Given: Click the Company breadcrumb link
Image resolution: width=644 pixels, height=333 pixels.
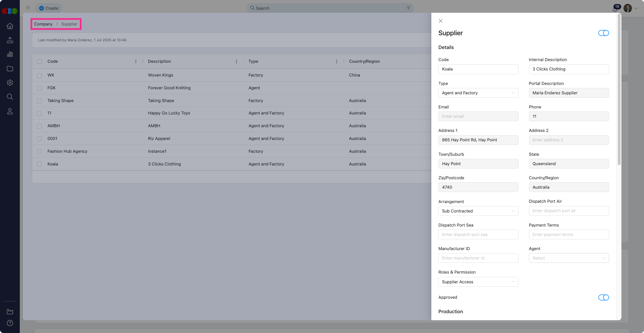Looking at the screenshot, I should 43,24.
